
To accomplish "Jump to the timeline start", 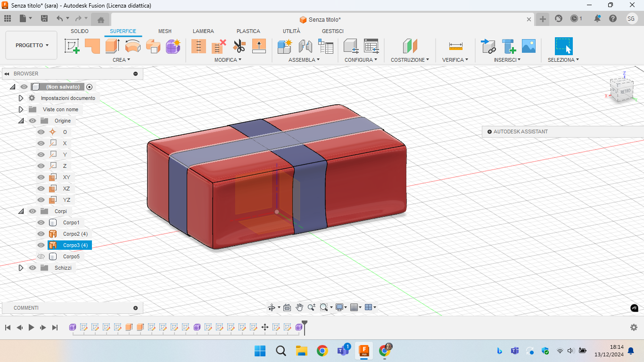I will coord(8,327).
